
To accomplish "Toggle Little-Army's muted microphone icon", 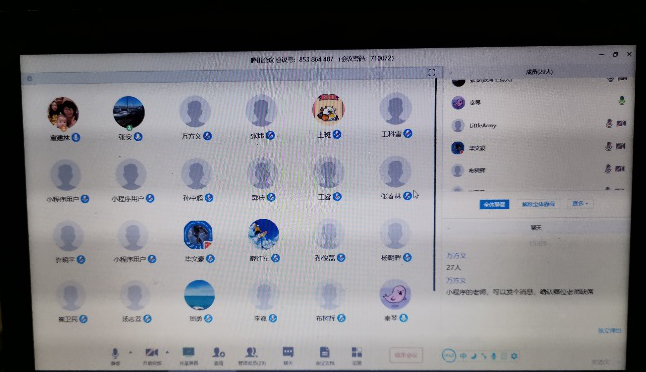I will pyautogui.click(x=609, y=123).
